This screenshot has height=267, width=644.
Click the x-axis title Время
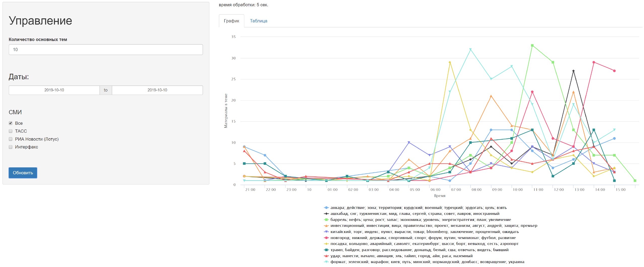(x=440, y=196)
